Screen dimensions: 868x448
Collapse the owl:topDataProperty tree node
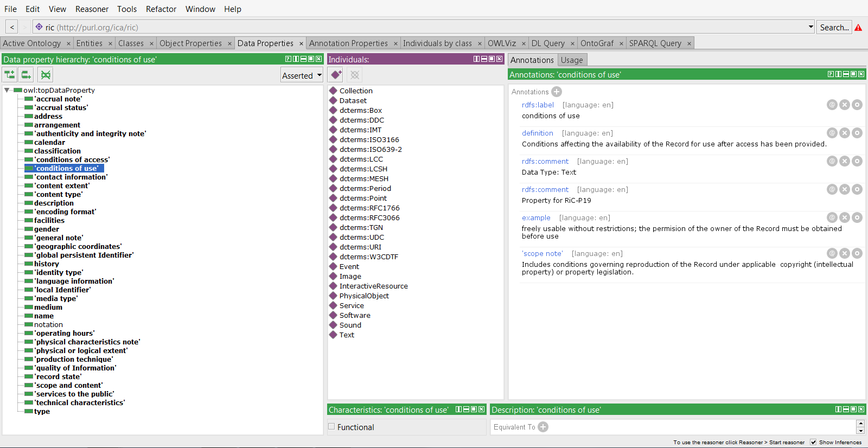point(7,90)
